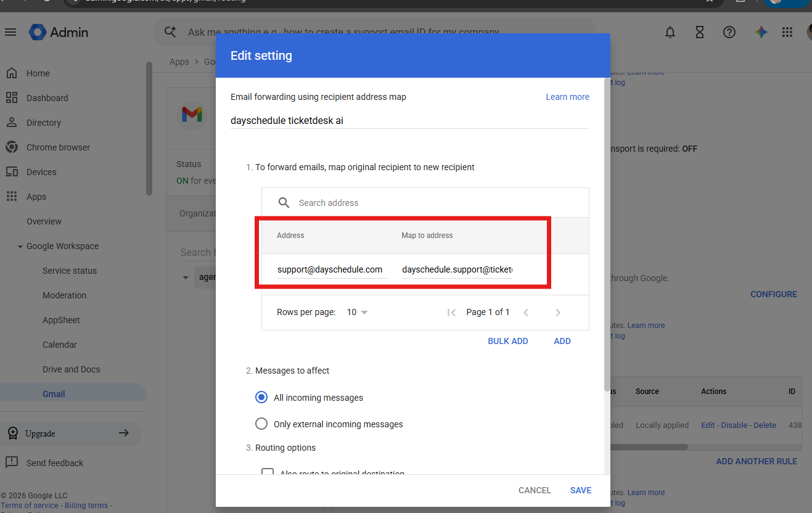This screenshot has height=513, width=812.
Task: Click the magnifier icon beside Search address
Action: [284, 203]
